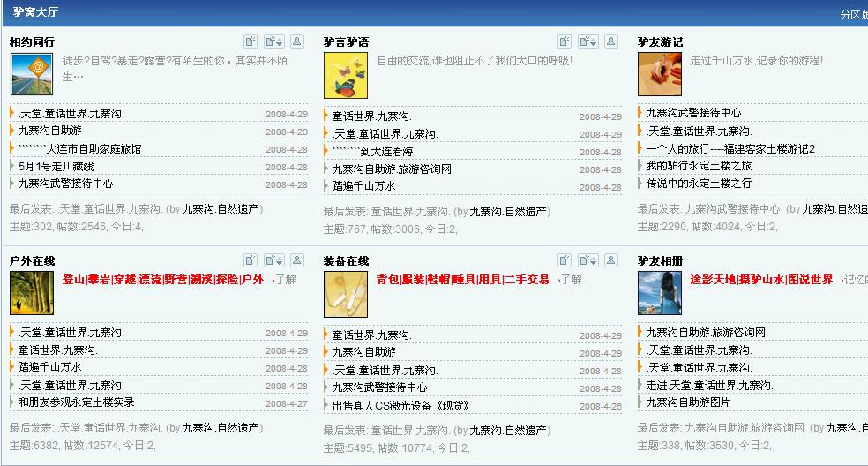
Task: Open the post-type dropdown icon in 户外在线
Action: (x=274, y=260)
